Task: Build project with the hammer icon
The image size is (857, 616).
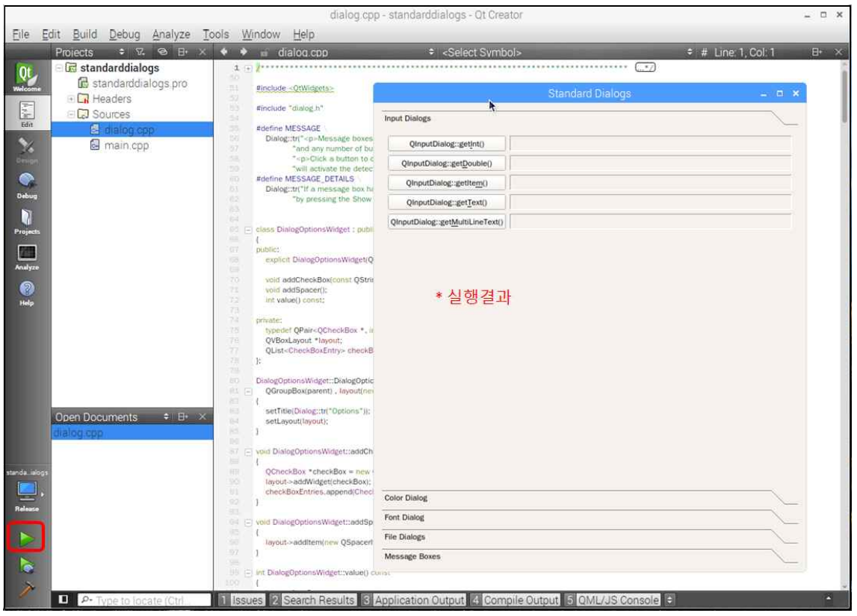Action: 25,590
